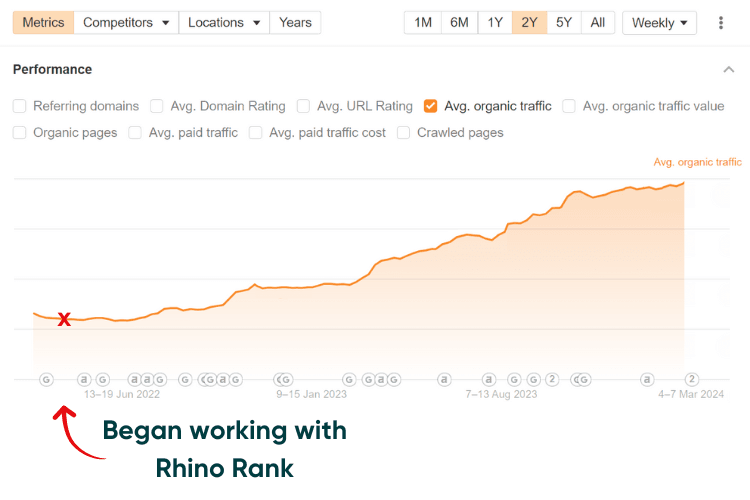750x500 pixels.
Task: Click the '2' marker near Aug 2023
Action: (x=551, y=379)
